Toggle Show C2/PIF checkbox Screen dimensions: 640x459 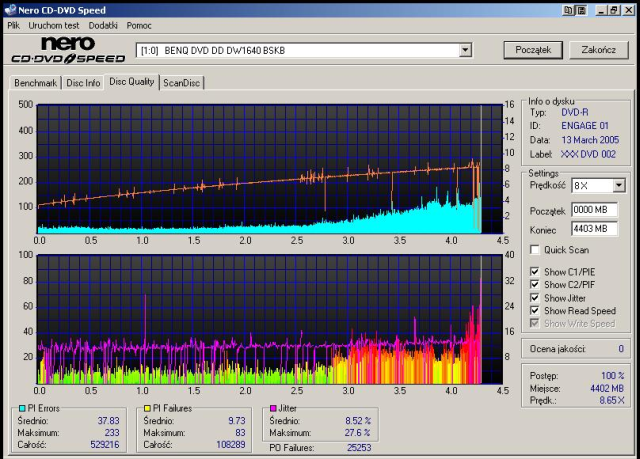tap(535, 284)
